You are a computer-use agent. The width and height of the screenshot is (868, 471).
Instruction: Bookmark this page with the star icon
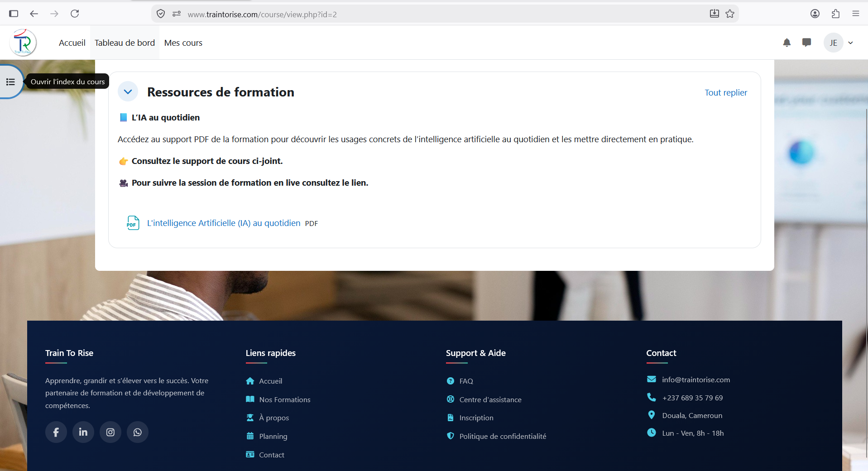[730, 14]
